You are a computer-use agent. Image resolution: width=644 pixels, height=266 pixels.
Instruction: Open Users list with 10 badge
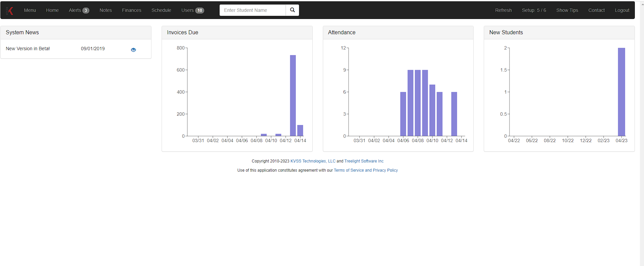point(192,10)
